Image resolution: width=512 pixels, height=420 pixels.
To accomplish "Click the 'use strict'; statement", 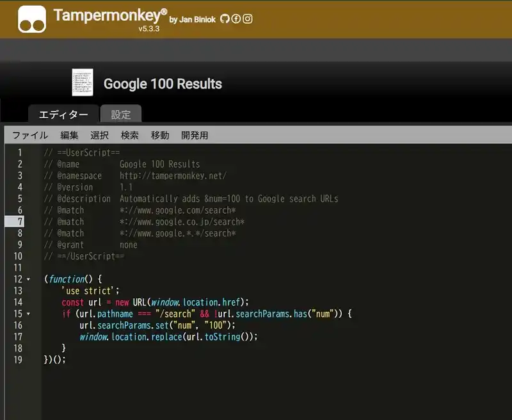I will coord(90,291).
